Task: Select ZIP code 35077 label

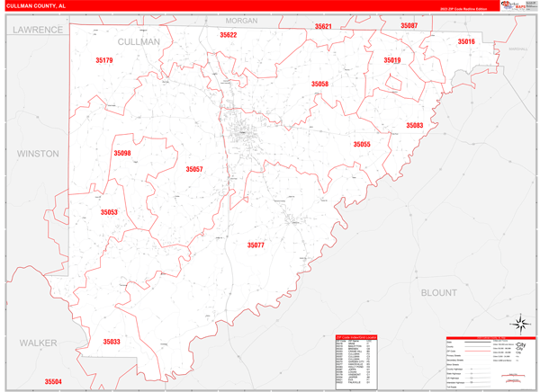Action: 256,245
